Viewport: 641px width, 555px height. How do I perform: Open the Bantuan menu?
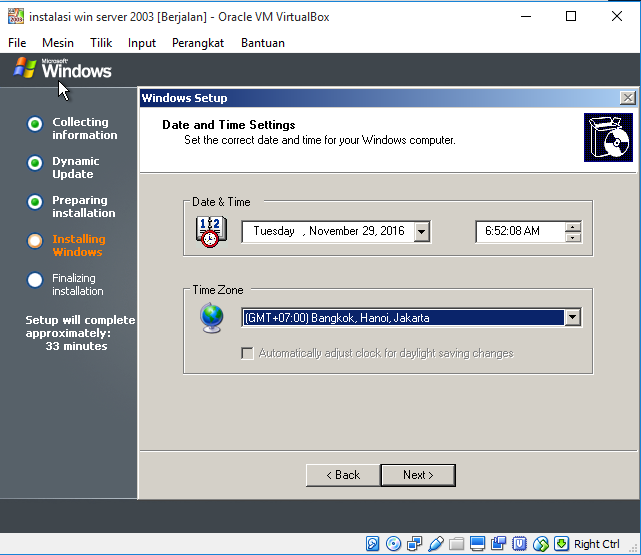(263, 43)
